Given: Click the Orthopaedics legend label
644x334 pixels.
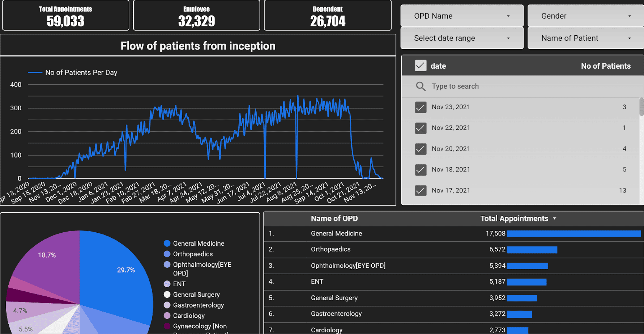Looking at the screenshot, I should (x=193, y=254).
